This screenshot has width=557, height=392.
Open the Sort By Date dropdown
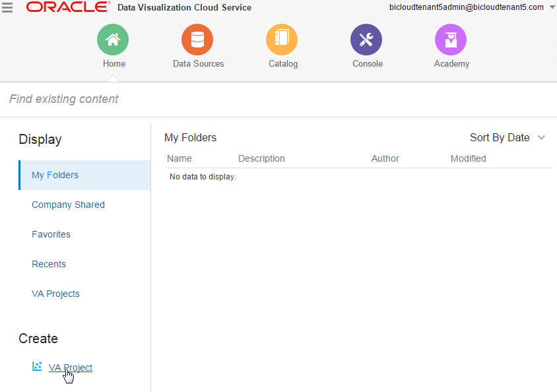click(508, 137)
